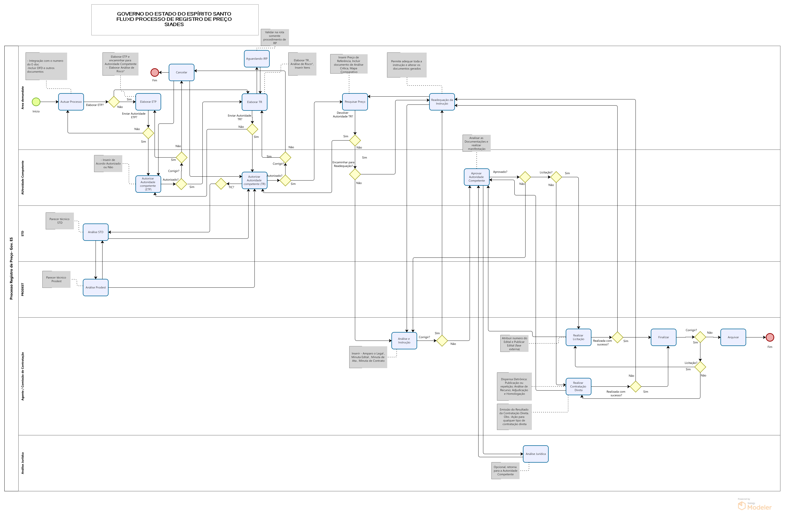Click the Aguardando IRP task
This screenshot has width=787, height=532.
coord(257,59)
